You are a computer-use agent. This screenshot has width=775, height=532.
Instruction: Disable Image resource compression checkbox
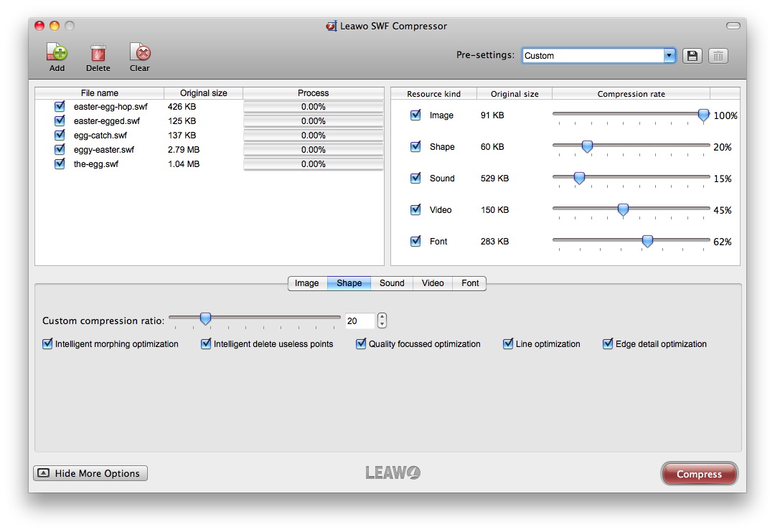pos(415,115)
